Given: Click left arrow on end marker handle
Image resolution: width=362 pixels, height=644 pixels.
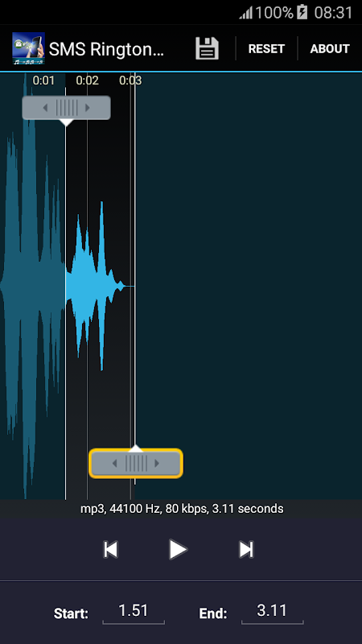Looking at the screenshot, I should pos(114,464).
